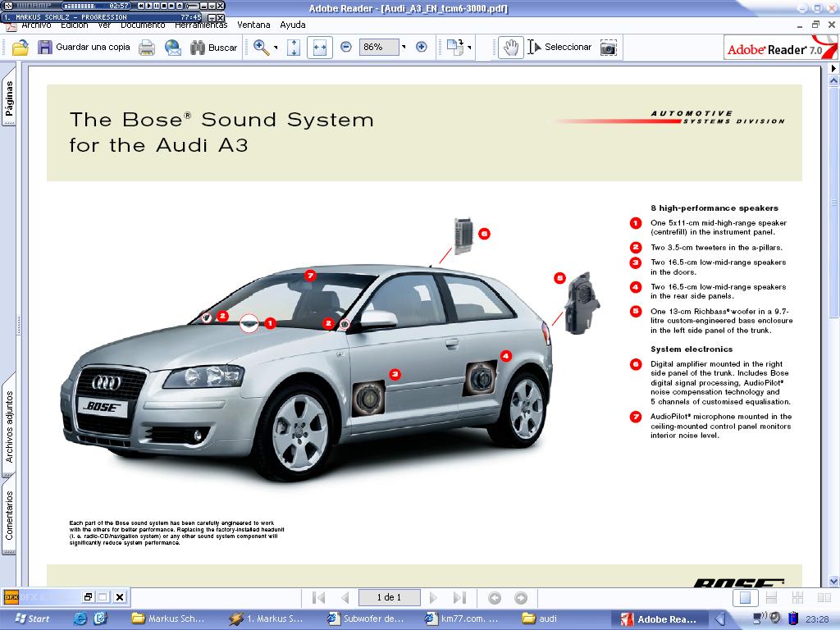Select the Hand tool
The width and height of the screenshot is (840, 630).
[511, 48]
